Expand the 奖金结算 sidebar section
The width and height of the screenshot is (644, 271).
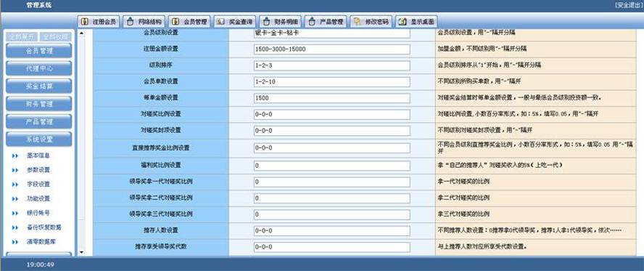click(38, 86)
